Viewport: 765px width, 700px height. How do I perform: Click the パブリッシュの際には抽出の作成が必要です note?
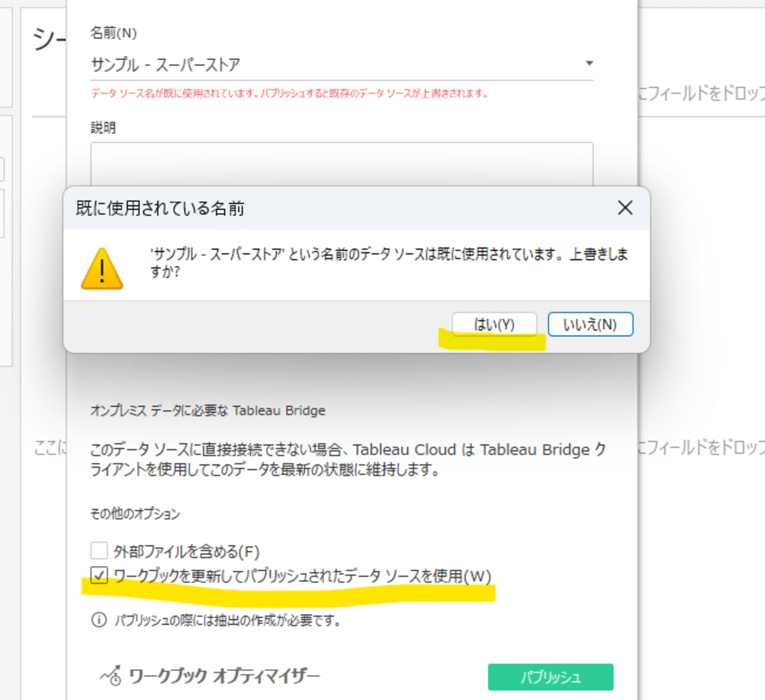pos(228,620)
